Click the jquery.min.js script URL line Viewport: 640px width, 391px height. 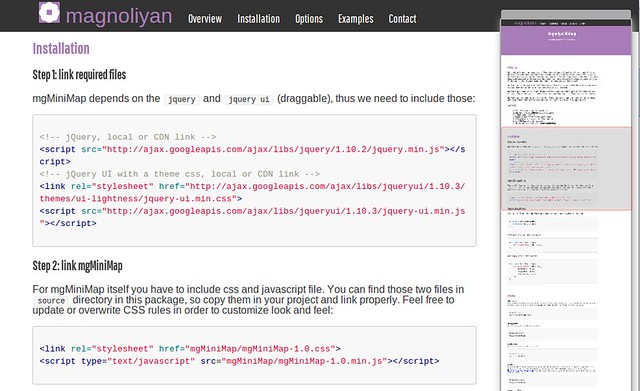(252, 156)
